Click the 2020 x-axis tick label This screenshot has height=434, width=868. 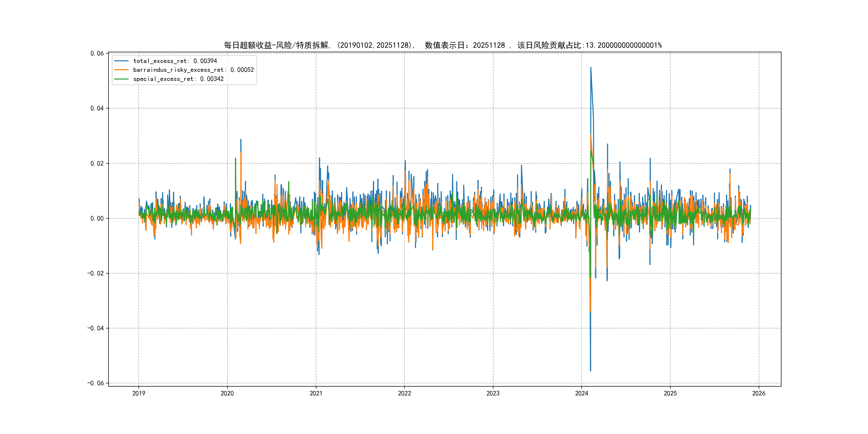(x=227, y=393)
